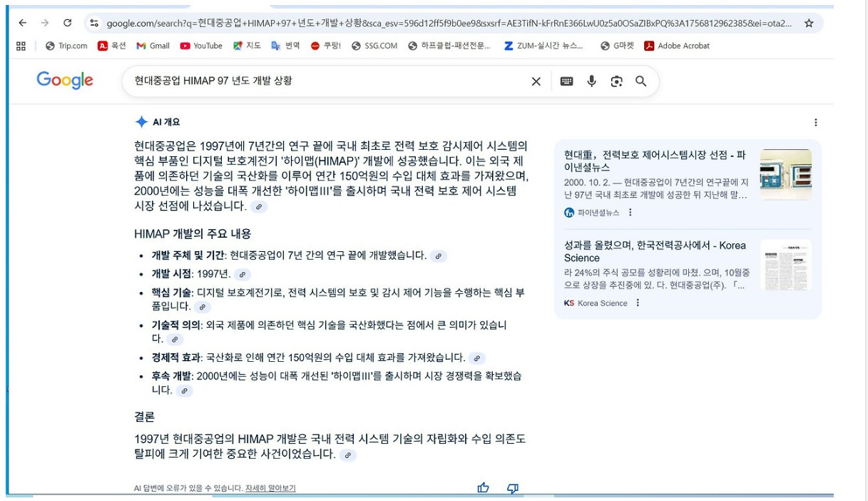Open source link after the intro paragraph
868x501 pixels.
point(259,207)
